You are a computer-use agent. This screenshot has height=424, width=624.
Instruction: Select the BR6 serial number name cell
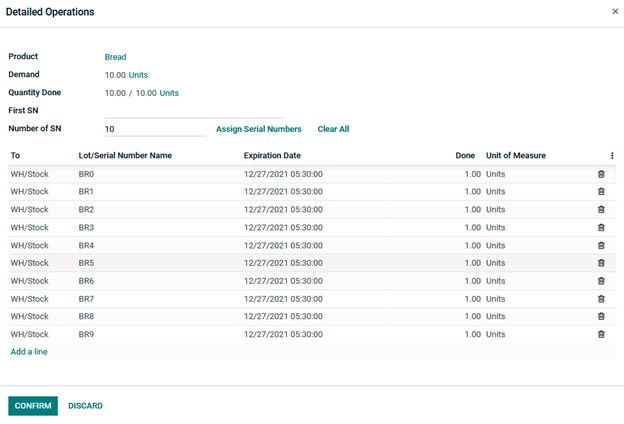coord(87,281)
